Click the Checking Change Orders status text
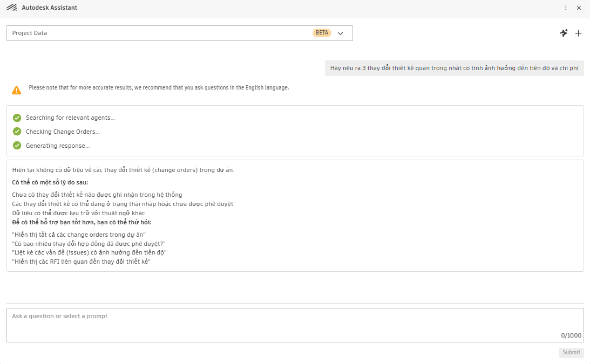The height and width of the screenshot is (364, 590). 63,132
